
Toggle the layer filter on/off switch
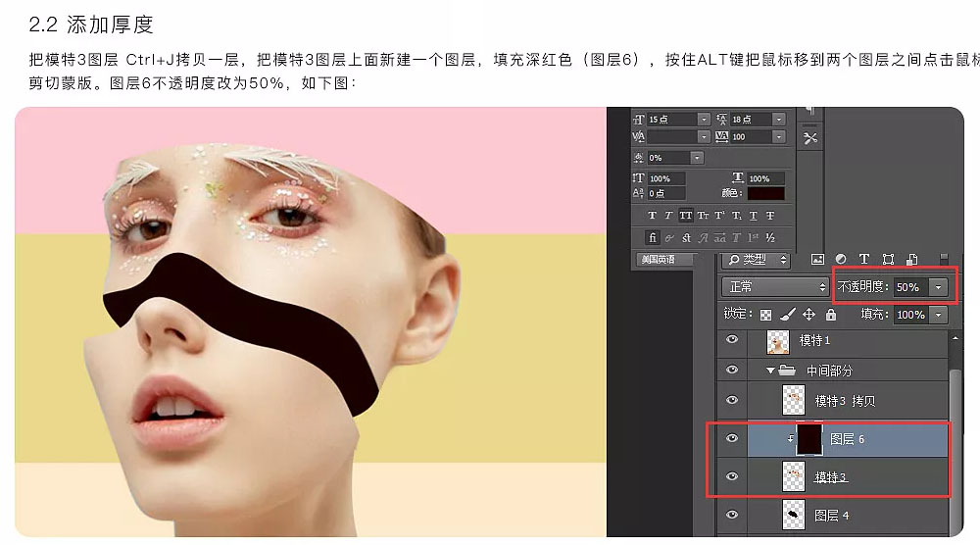(x=944, y=258)
